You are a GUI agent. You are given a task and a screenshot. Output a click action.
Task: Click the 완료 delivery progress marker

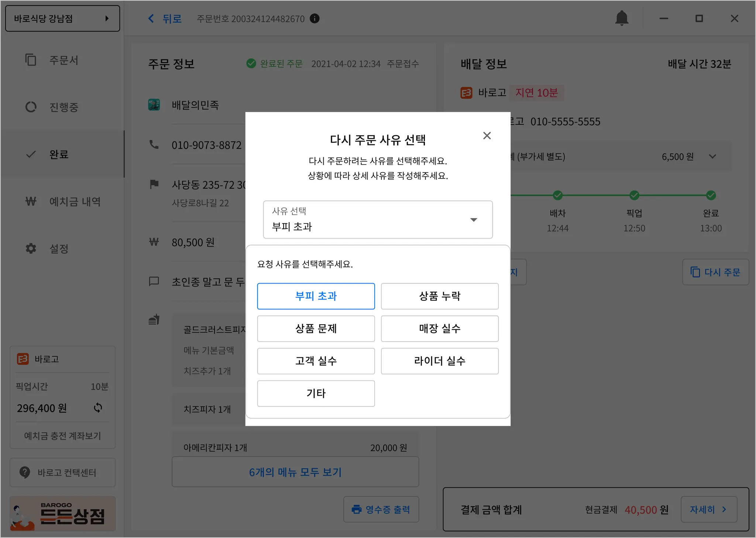click(x=711, y=195)
